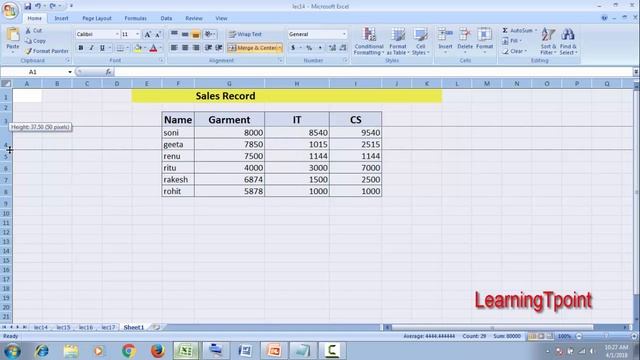Click the Increase Indent icon
Viewport: 640px width, 360px height.
pos(219,48)
